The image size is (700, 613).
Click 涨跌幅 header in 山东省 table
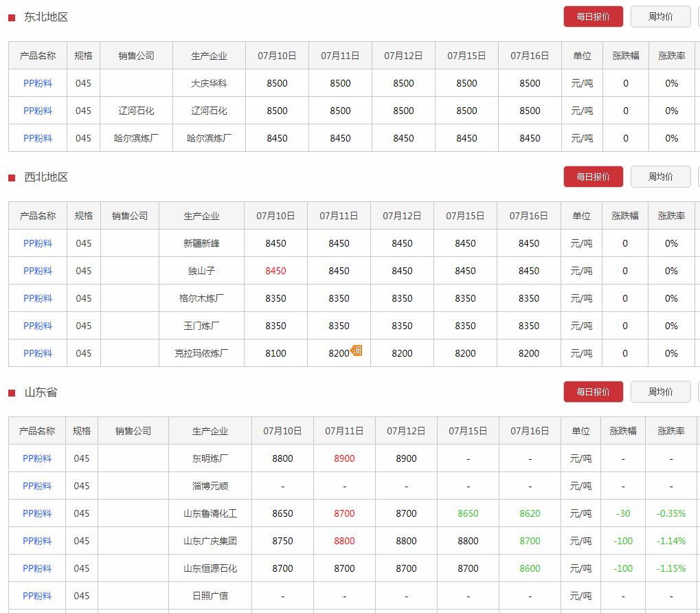[x=623, y=431]
